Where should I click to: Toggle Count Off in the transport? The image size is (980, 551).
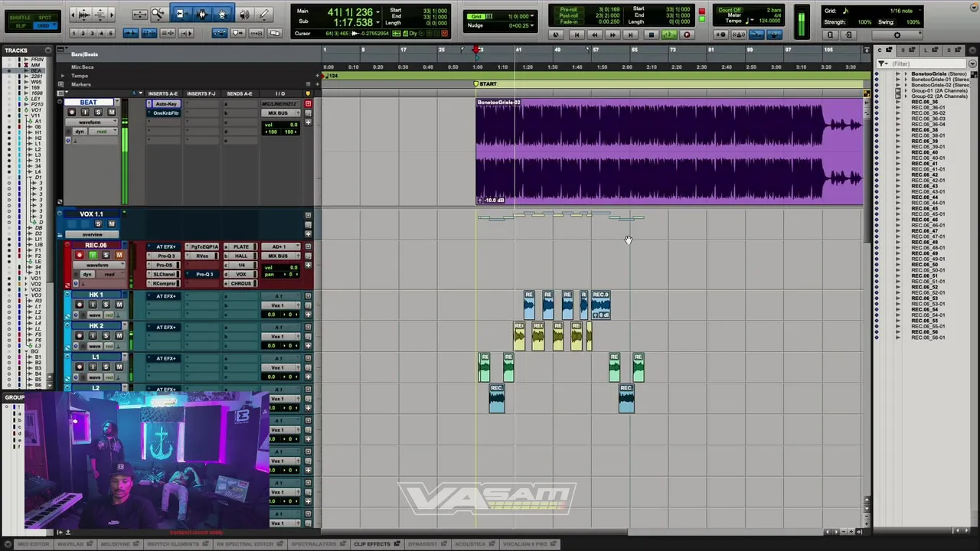[728, 11]
